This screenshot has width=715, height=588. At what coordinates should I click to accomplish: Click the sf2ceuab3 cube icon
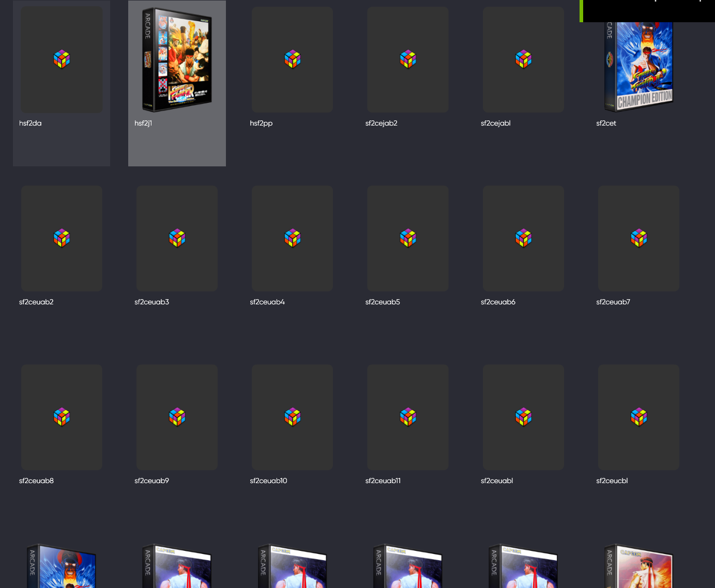(177, 238)
